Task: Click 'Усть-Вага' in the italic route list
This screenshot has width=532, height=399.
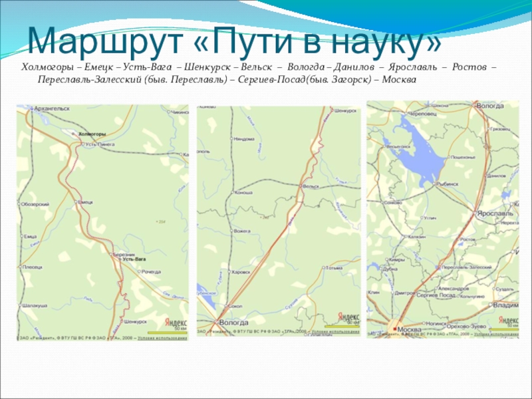Action: (x=147, y=67)
